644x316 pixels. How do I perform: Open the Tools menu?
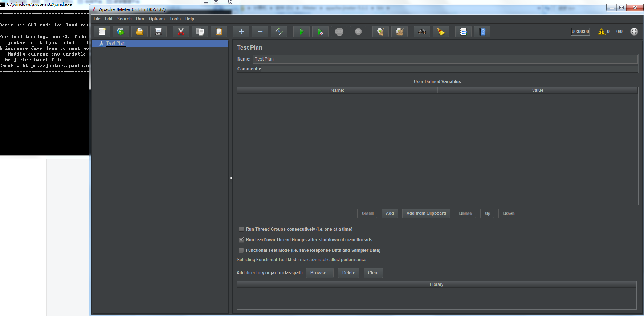pyautogui.click(x=175, y=19)
